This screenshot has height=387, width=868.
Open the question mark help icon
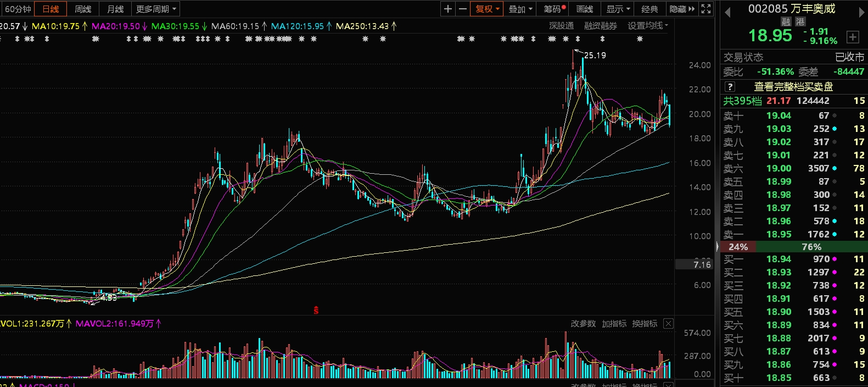pos(730,86)
